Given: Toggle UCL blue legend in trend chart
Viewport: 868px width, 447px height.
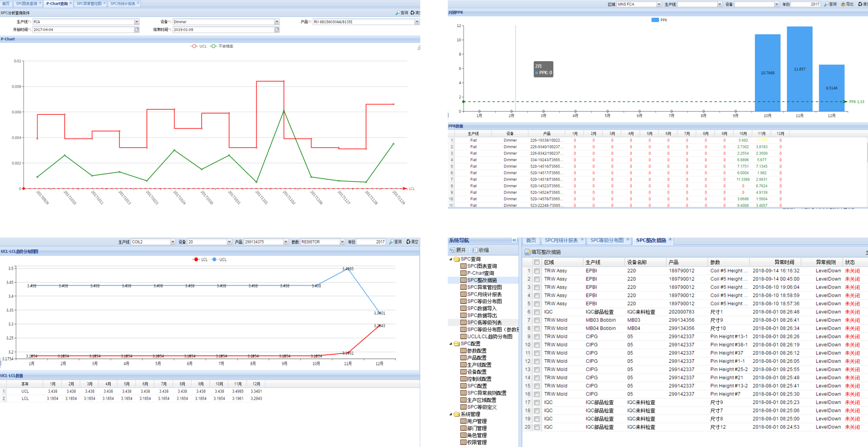Looking at the screenshot, I should point(219,259).
